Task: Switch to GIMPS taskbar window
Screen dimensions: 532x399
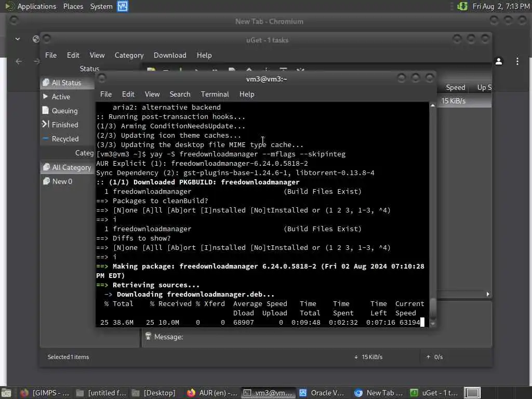Action: pos(45,393)
